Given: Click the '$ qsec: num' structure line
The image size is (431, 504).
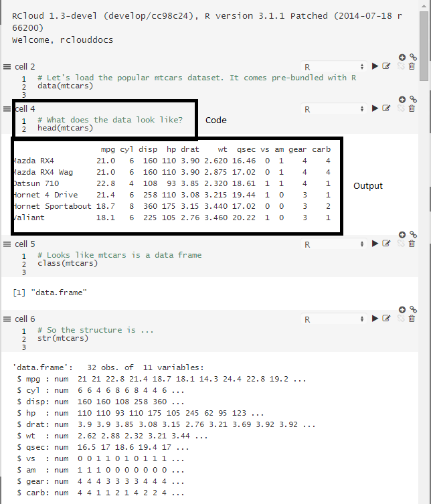Looking at the screenshot, I should (x=103, y=447).
